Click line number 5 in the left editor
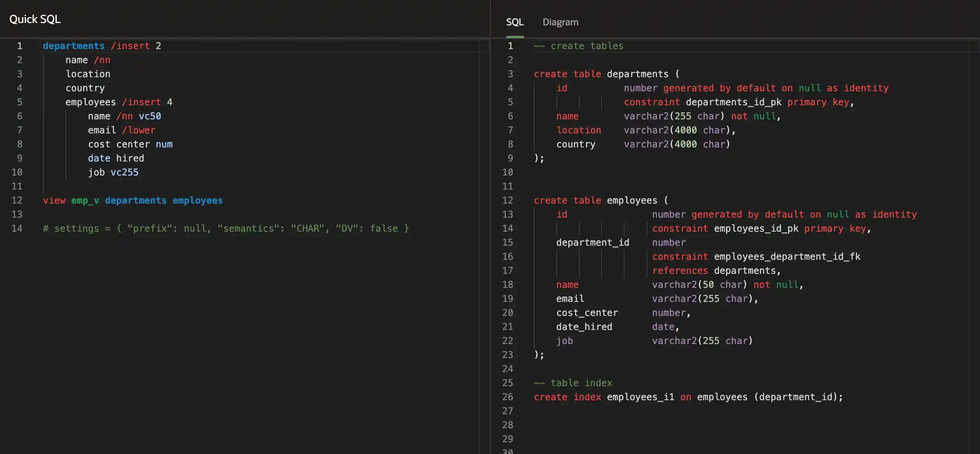 coord(20,102)
